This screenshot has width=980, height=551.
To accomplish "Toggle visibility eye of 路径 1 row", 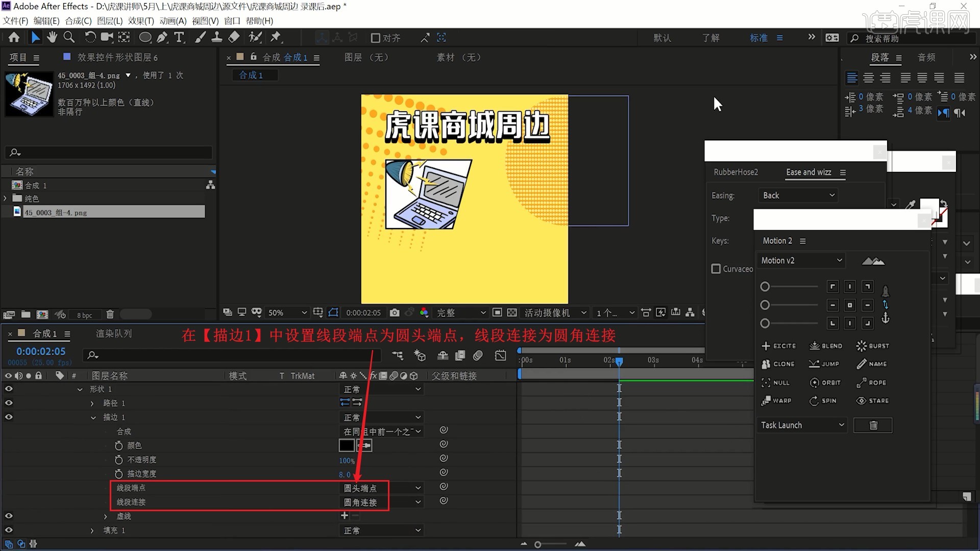I will point(9,403).
